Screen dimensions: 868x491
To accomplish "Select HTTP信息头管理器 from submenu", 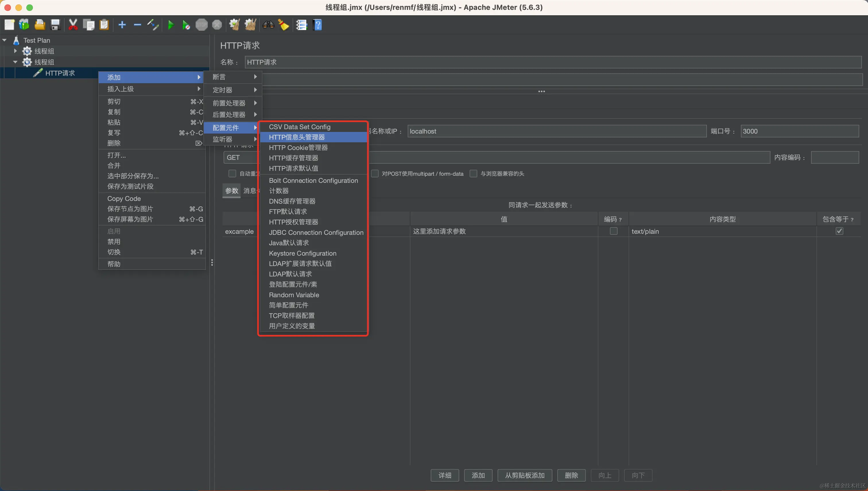I will [x=313, y=137].
